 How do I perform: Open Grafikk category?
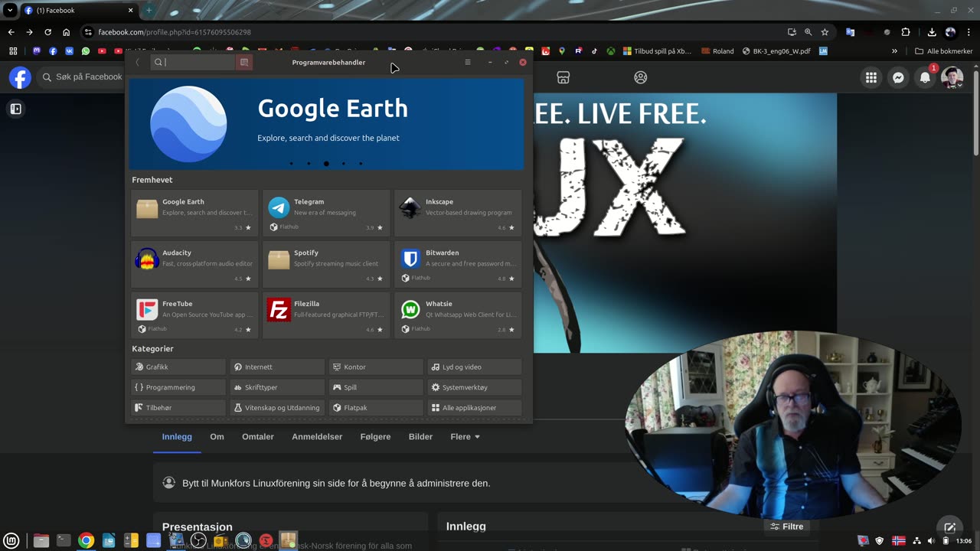pos(178,367)
